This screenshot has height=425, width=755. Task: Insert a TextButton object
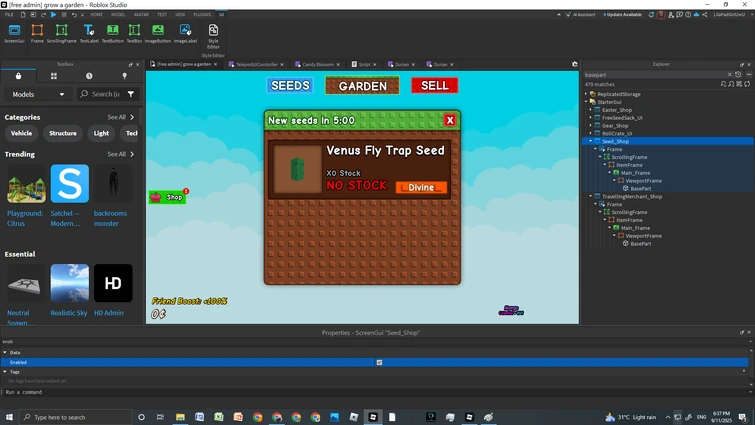pyautogui.click(x=113, y=33)
